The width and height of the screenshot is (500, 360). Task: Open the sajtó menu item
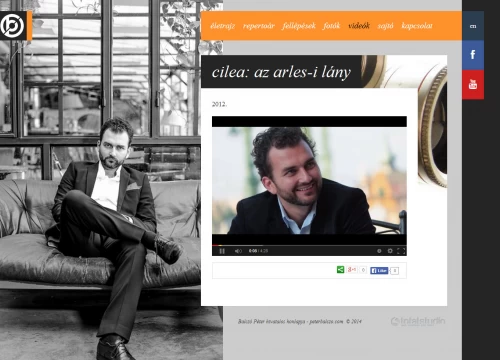[385, 26]
